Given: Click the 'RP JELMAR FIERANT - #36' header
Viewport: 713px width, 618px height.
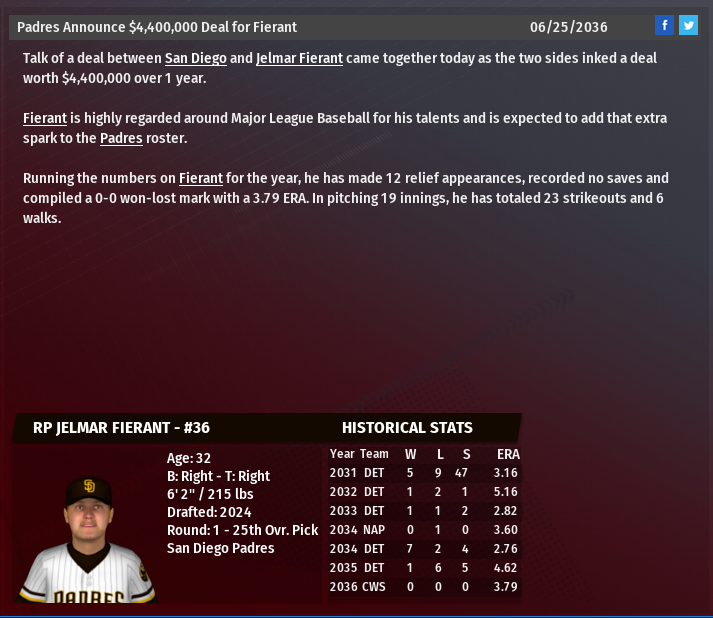Looking at the screenshot, I should click(121, 428).
